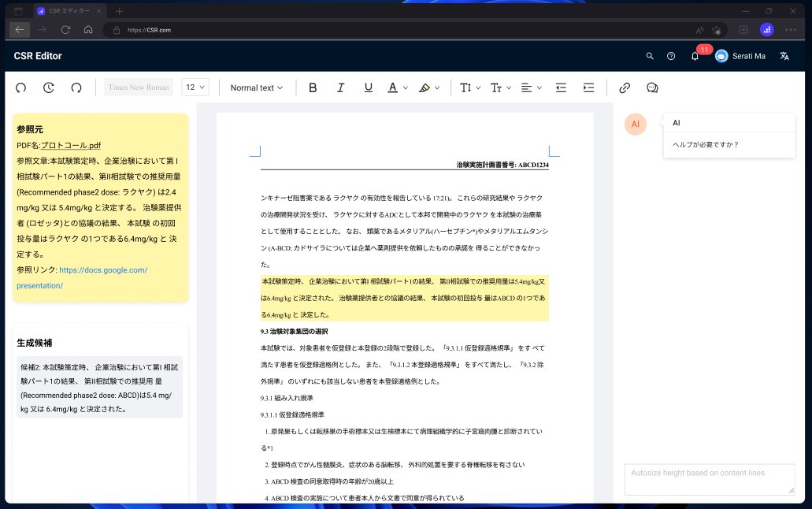The height and width of the screenshot is (509, 812).
Task: Toggle italic formatting
Action: [340, 87]
